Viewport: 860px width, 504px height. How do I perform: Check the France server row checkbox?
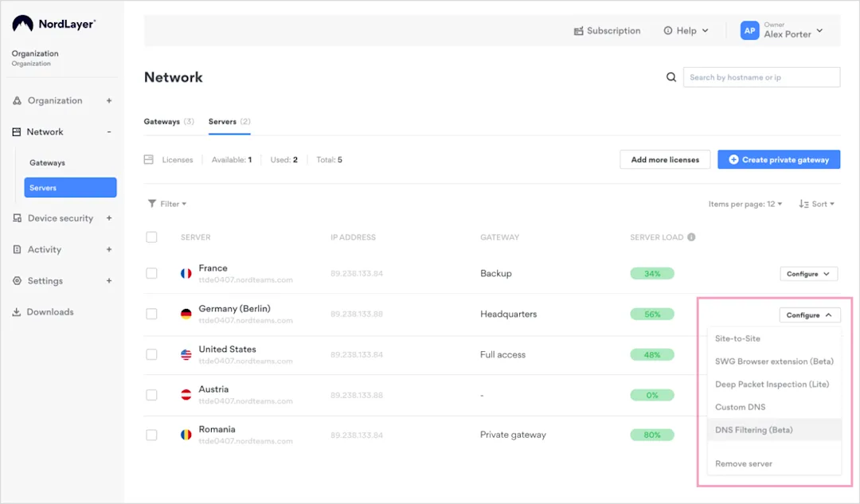coord(151,273)
